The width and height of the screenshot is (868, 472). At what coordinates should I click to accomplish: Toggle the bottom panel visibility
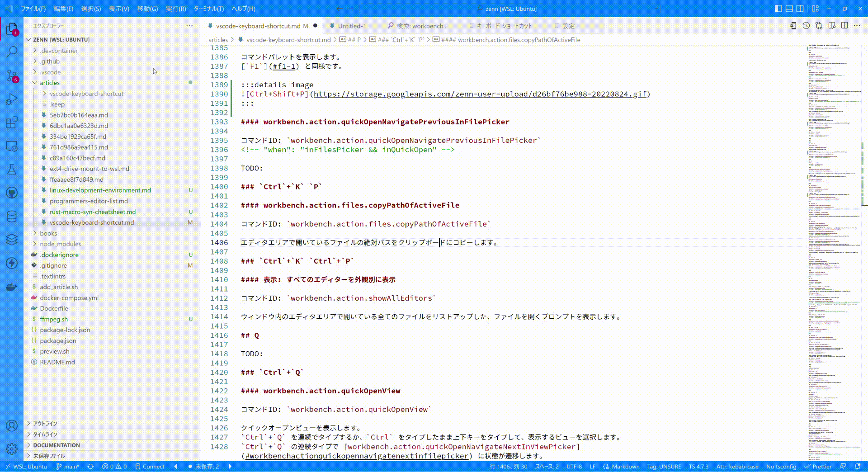pyautogui.click(x=789, y=9)
